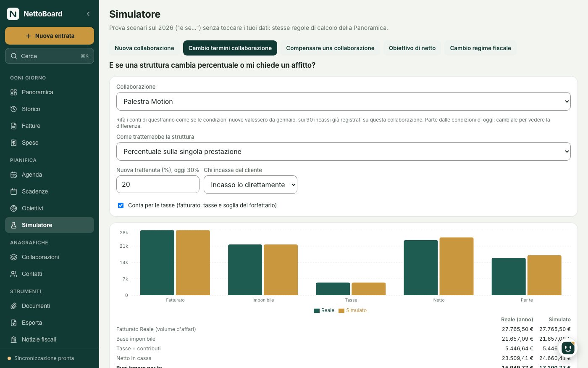Click the gold Per te Simulato bar
The height and width of the screenshot is (368, 588).
pyautogui.click(x=544, y=275)
